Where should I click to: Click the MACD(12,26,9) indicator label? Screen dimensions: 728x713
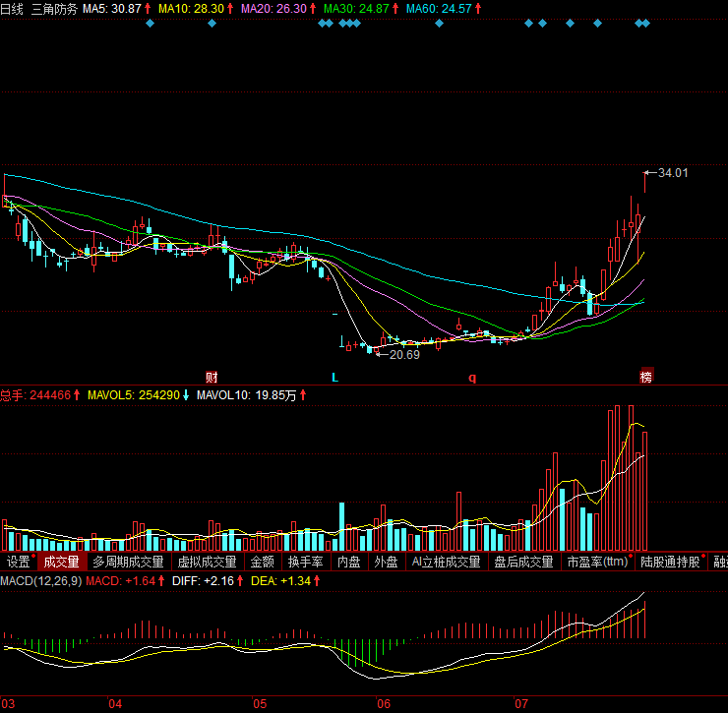(x=40, y=581)
